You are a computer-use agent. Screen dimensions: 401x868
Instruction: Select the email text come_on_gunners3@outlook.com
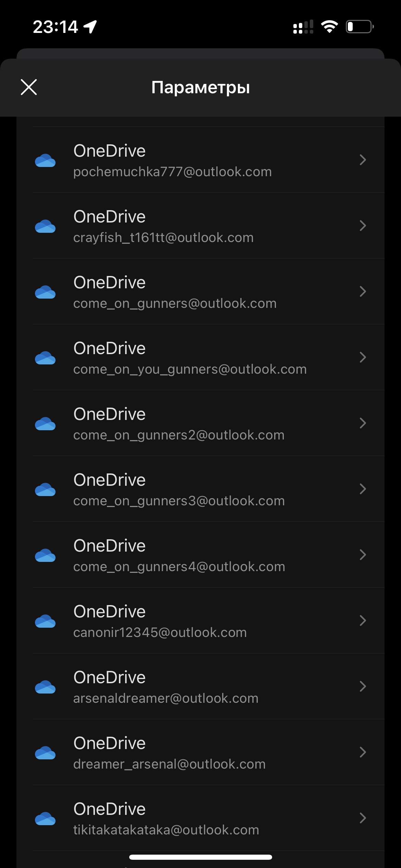(x=179, y=501)
